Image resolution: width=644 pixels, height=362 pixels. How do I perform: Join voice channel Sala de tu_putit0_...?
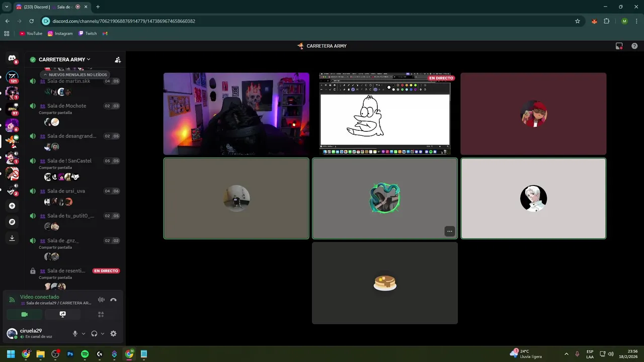(74, 216)
